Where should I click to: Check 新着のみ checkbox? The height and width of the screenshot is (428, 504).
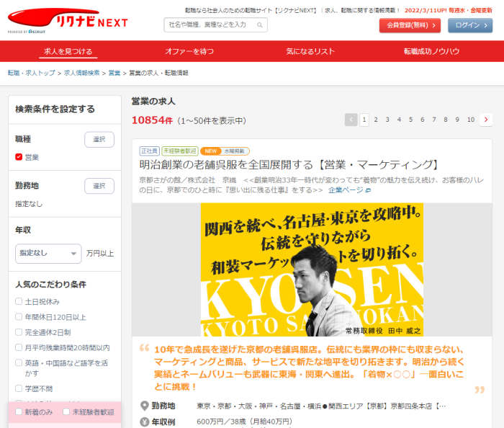(x=19, y=412)
